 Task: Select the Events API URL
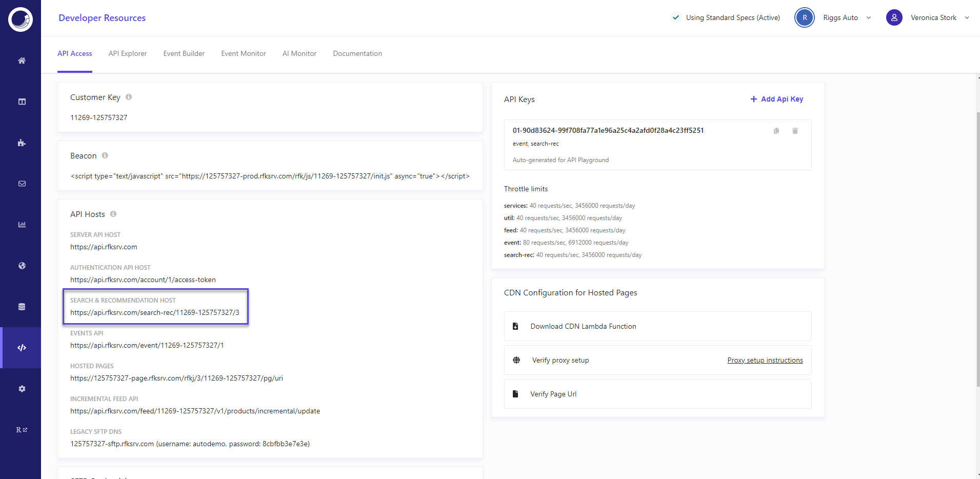coord(147,345)
